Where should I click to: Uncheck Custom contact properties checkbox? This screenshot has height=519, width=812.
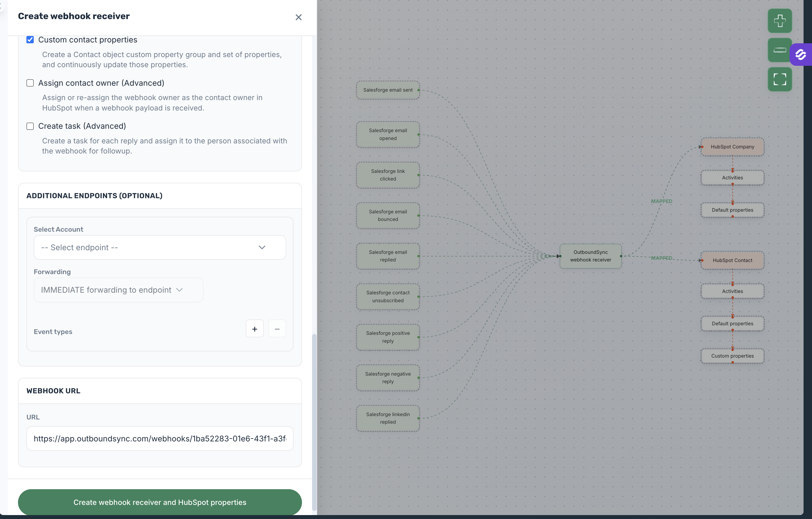[x=30, y=40]
